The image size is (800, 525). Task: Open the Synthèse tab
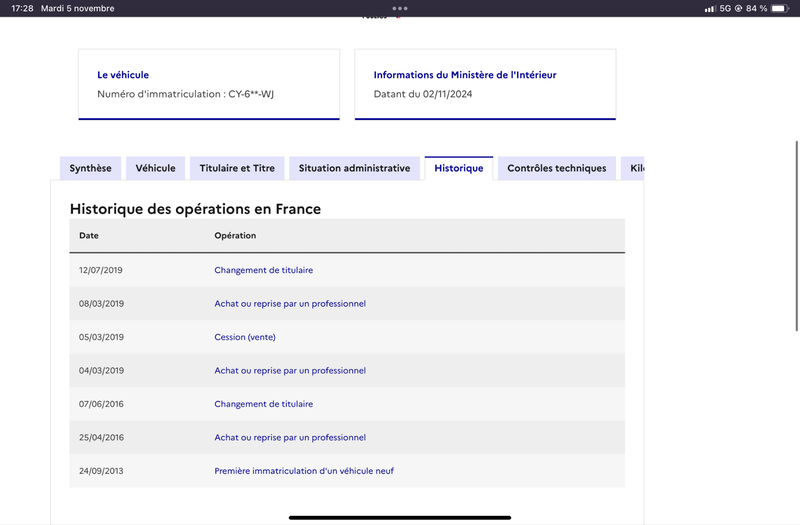(x=90, y=168)
